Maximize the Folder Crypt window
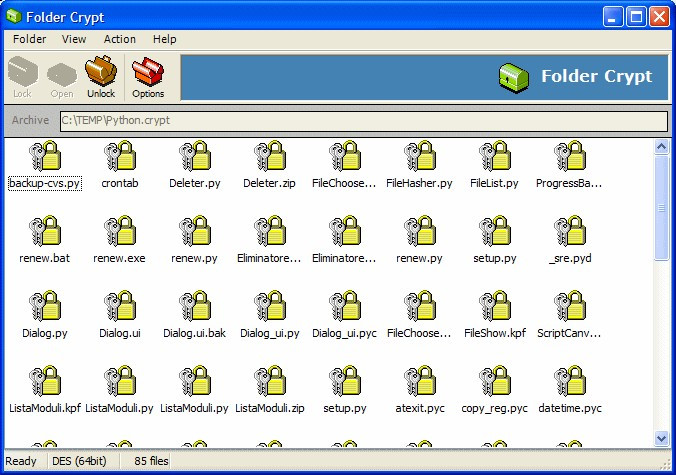 tap(636, 17)
